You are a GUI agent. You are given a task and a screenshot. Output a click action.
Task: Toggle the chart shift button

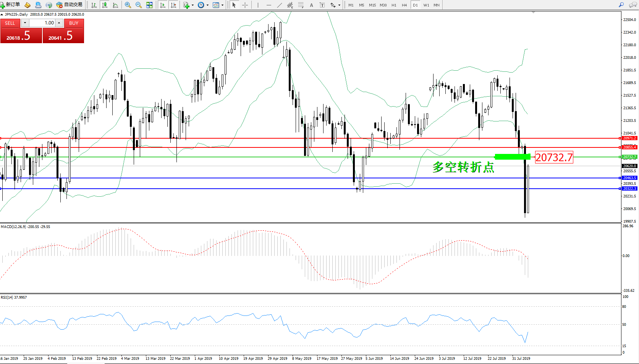(x=173, y=5)
